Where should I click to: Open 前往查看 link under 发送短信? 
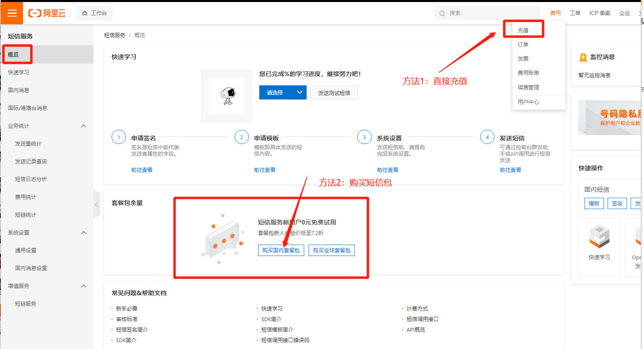(x=510, y=170)
